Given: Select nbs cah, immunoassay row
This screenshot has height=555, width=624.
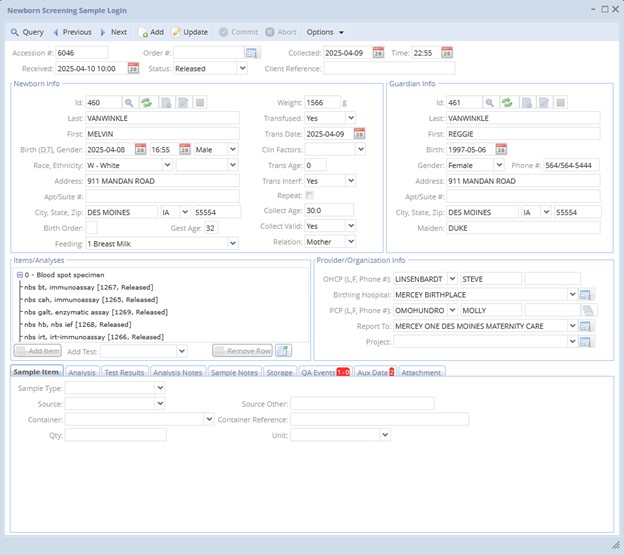Looking at the screenshot, I should pyautogui.click(x=91, y=300).
